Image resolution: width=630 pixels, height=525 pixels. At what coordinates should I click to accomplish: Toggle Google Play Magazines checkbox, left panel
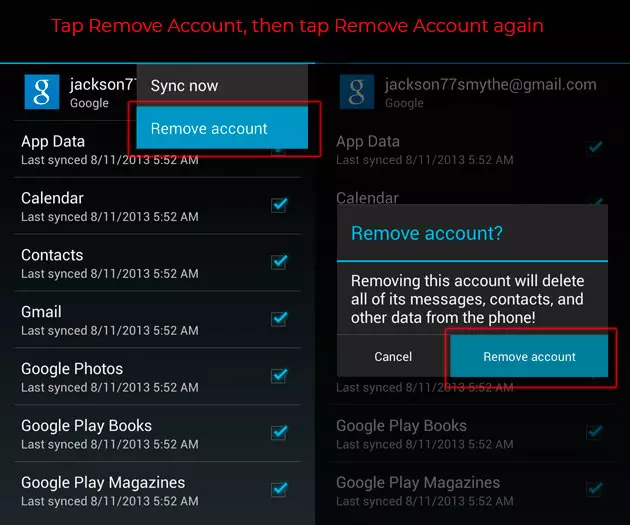pyautogui.click(x=279, y=489)
